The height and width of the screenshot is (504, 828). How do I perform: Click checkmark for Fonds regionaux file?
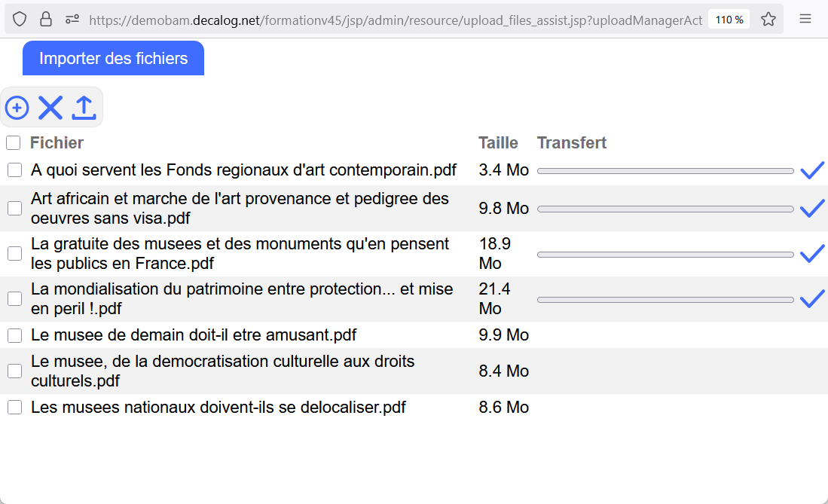click(811, 170)
